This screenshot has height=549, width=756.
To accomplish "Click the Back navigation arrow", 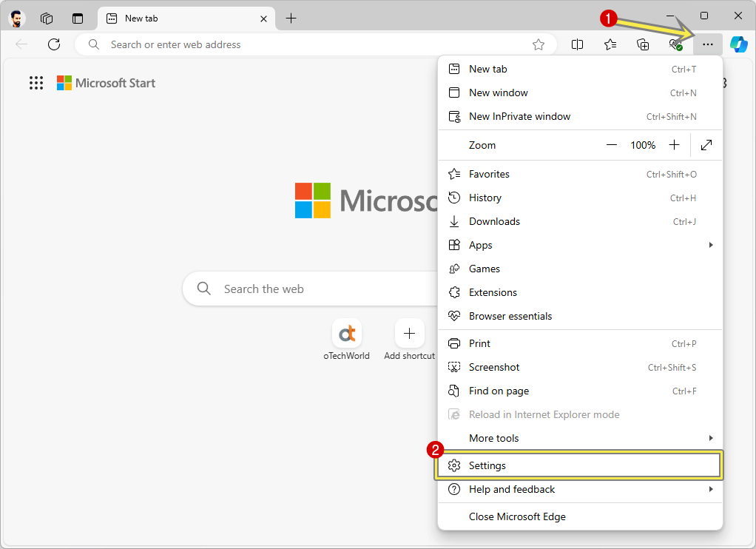I will click(21, 44).
